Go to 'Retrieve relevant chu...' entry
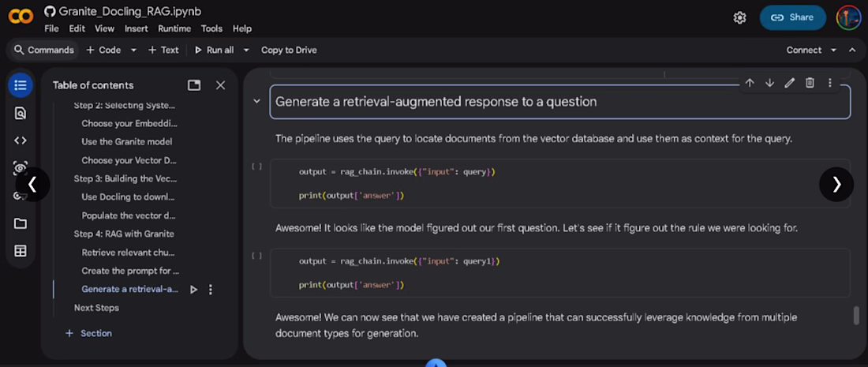 pos(129,253)
